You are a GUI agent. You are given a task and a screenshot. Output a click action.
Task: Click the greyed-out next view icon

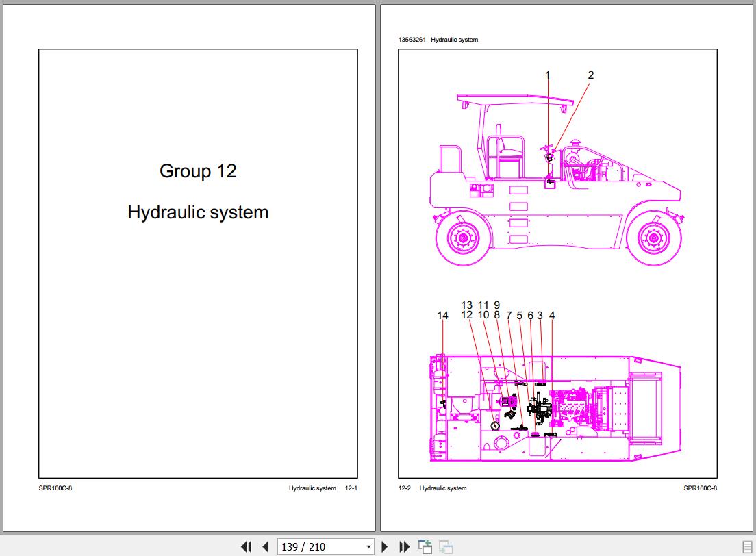point(446,546)
